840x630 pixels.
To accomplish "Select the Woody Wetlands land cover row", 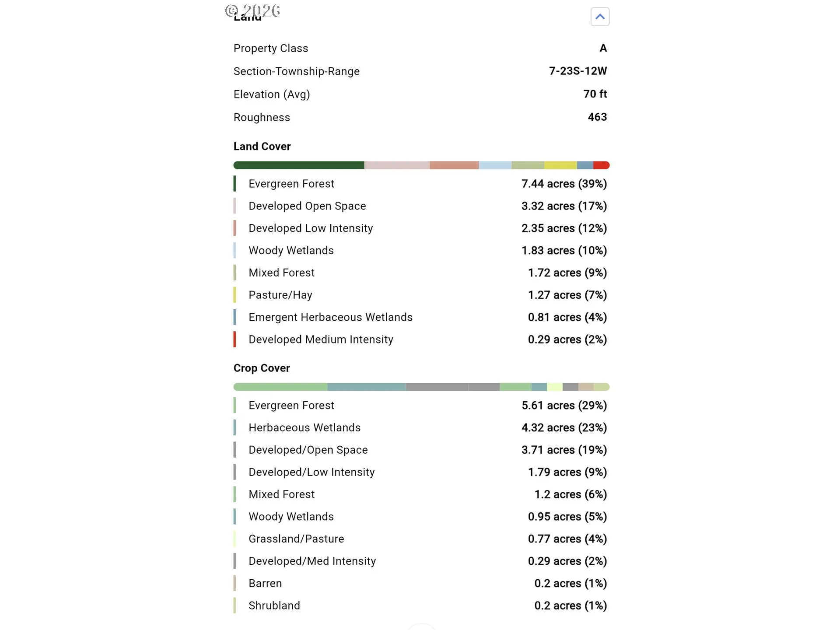I will [420, 251].
